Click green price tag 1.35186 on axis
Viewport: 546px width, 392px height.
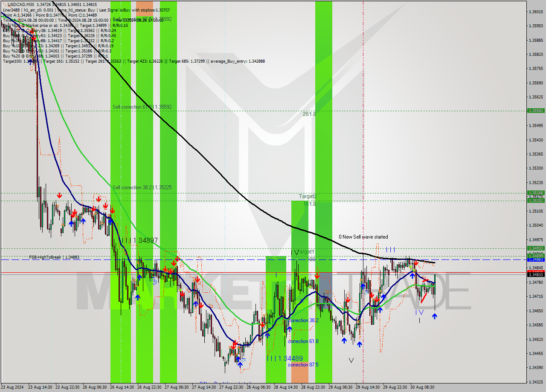click(x=536, y=193)
